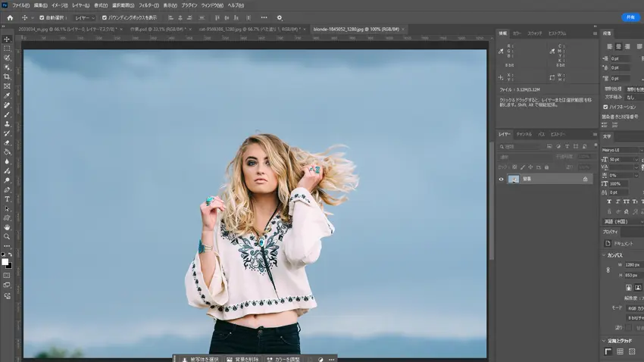644x362 pixels.
Task: Select the Eyedropper tool
Action: 7,95
